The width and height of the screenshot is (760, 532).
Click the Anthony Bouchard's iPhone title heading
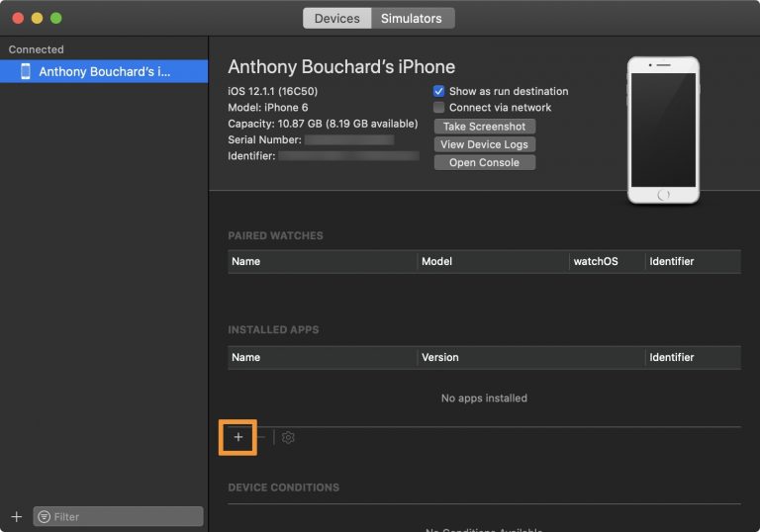341,66
